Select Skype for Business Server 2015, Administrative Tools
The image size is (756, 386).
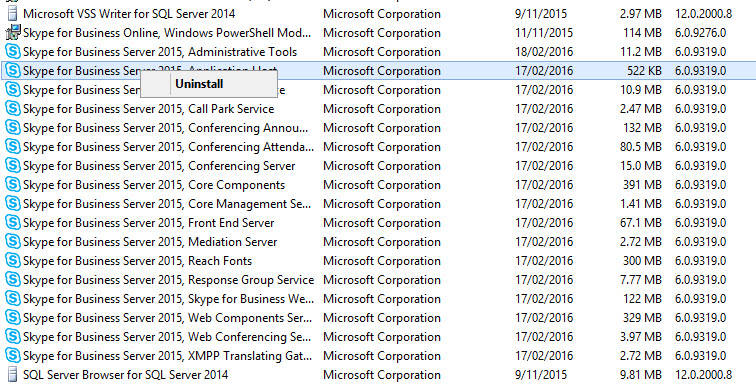coord(160,52)
